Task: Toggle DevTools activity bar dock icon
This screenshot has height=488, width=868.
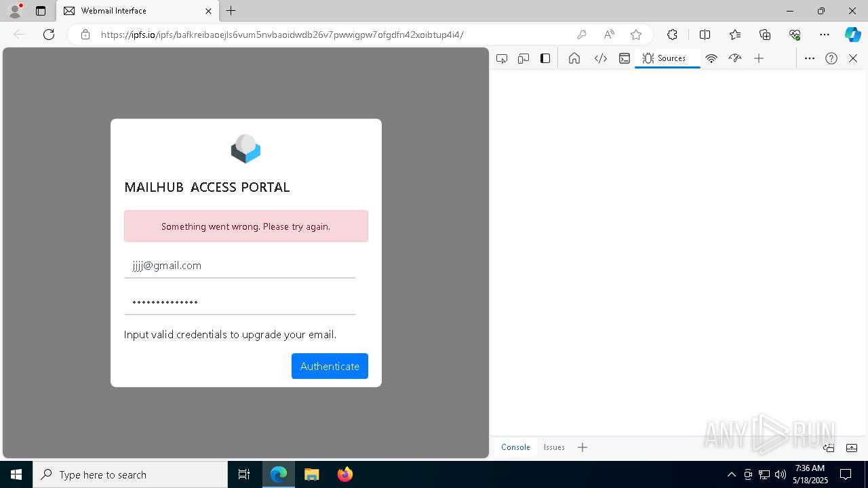Action: pyautogui.click(x=545, y=58)
